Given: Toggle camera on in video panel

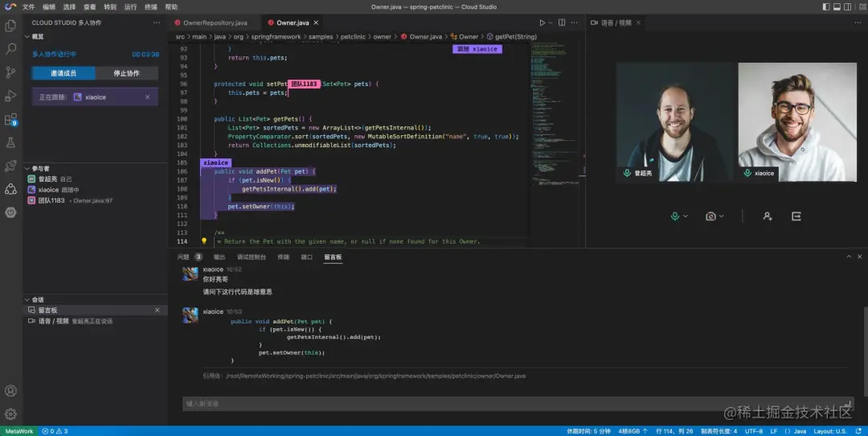Looking at the screenshot, I should [x=710, y=216].
